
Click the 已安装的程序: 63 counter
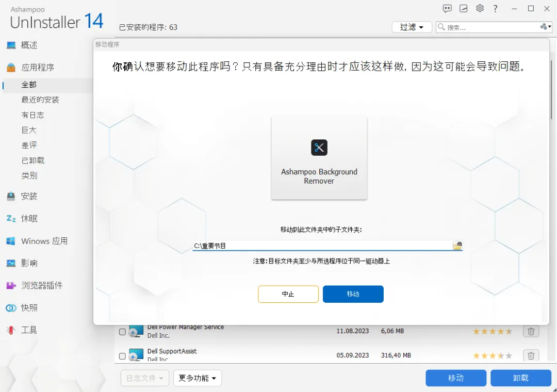tap(148, 27)
